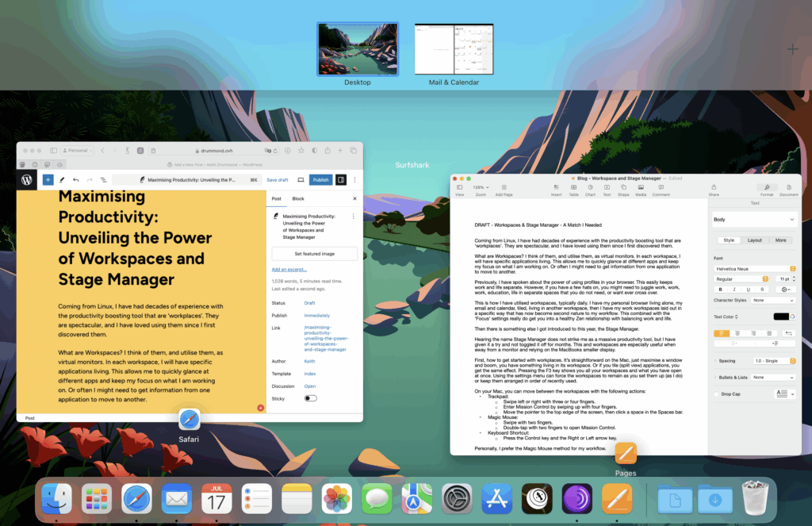Click the Add an excerpt link

(x=289, y=270)
